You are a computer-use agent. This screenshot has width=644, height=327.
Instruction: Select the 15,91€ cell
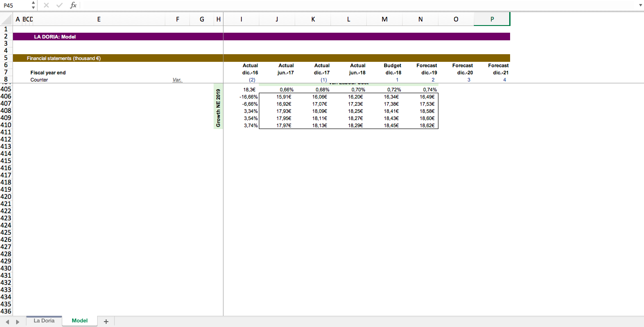[277, 96]
